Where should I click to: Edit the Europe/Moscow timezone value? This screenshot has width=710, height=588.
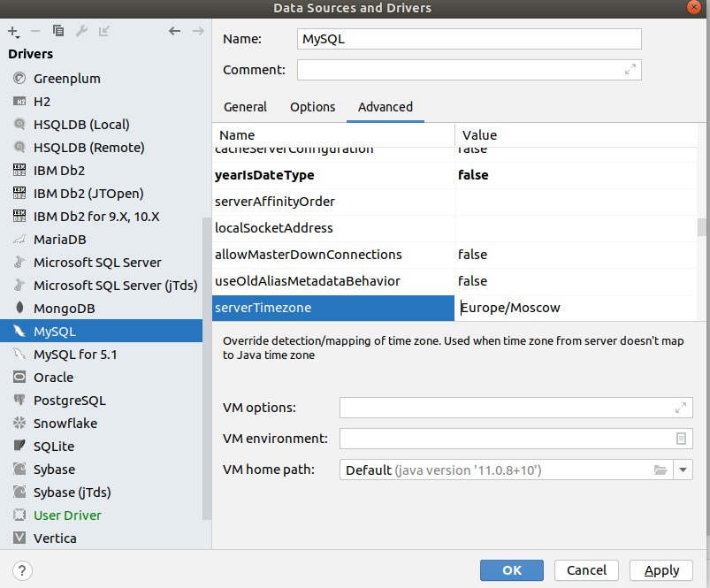pos(576,308)
